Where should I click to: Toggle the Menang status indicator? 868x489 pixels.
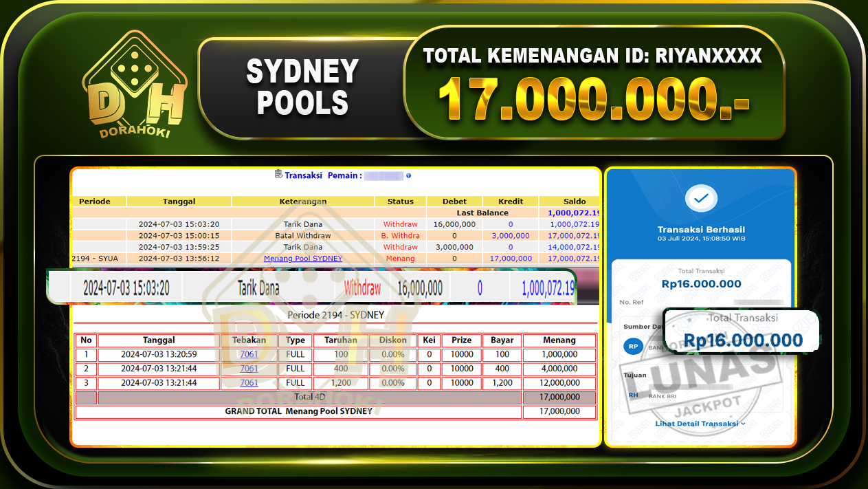tap(401, 258)
